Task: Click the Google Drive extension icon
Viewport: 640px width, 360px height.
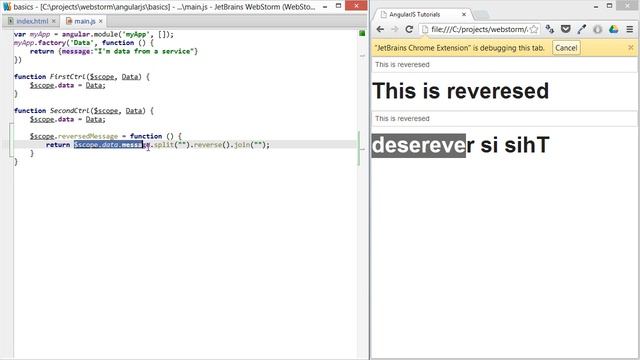Action: coord(613,29)
